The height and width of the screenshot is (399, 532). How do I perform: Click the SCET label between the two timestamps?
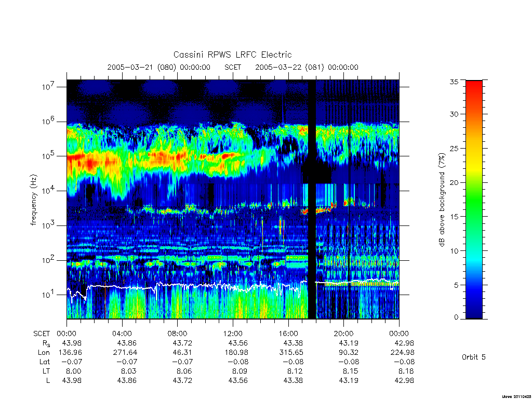[x=233, y=67]
